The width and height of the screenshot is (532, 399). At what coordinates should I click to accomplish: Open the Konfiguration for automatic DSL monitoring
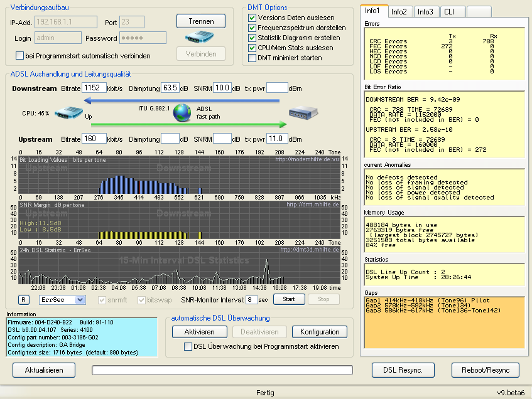319,332
